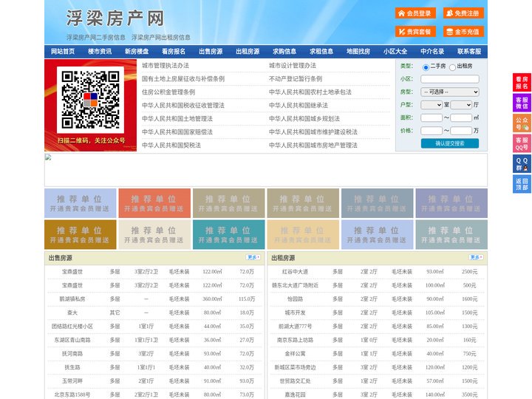532x399 pixels.
Task: Focus the minimum 面积 field
Action: (432, 117)
